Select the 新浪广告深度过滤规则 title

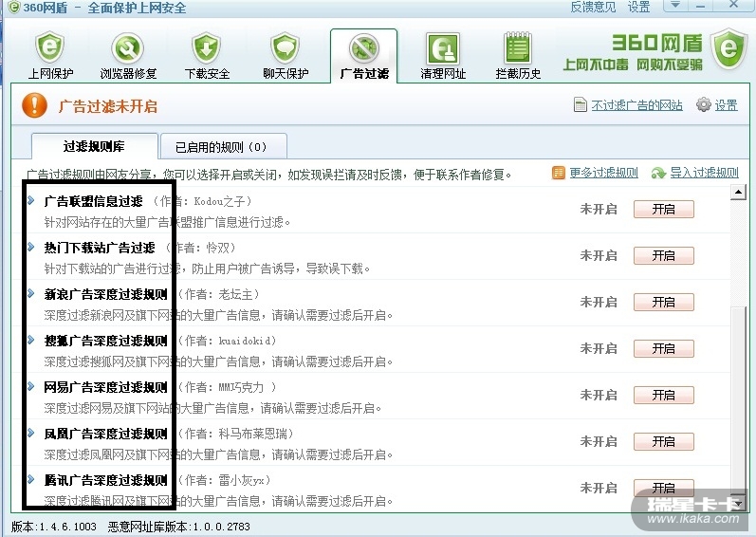click(x=105, y=294)
